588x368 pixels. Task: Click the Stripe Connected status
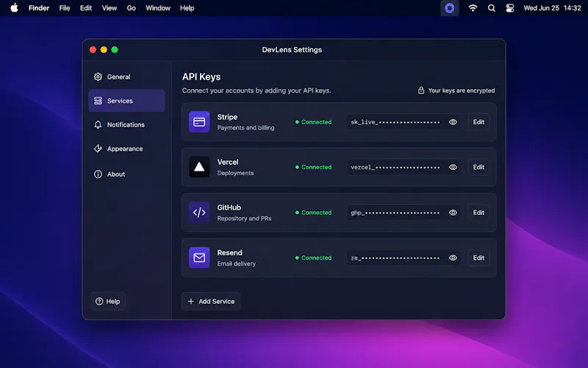(314, 122)
